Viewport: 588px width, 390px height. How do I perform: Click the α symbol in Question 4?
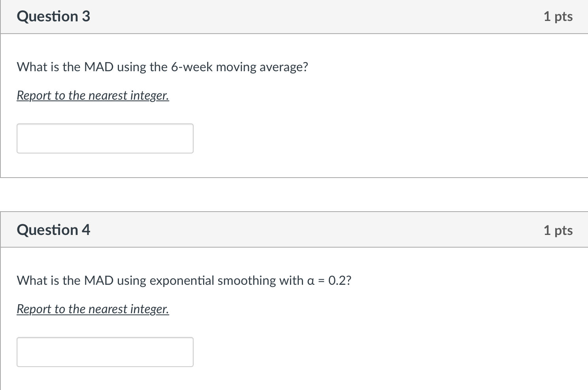point(311,281)
